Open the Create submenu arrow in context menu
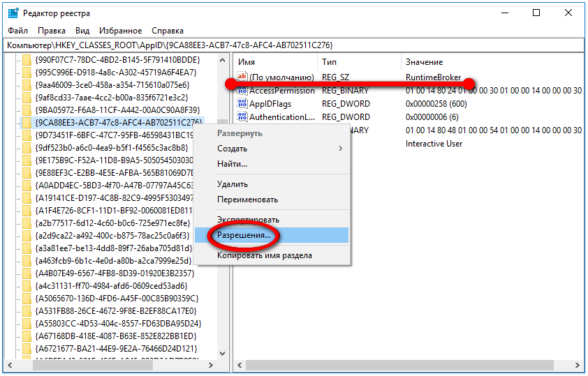The width and height of the screenshot is (588, 376). point(341,149)
